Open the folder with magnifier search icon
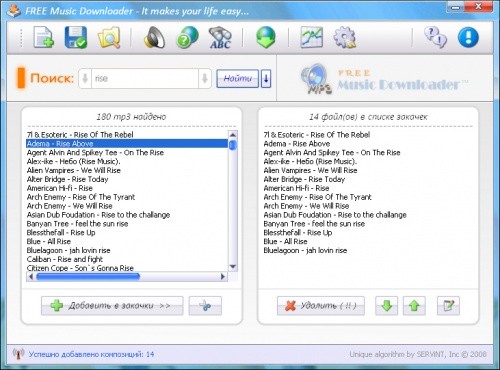The image size is (500, 370). click(109, 37)
